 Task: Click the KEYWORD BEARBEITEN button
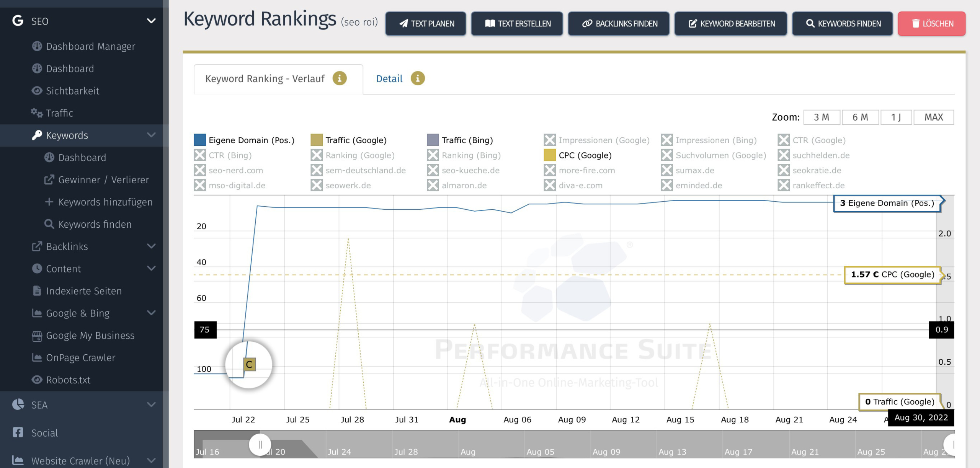pyautogui.click(x=730, y=24)
